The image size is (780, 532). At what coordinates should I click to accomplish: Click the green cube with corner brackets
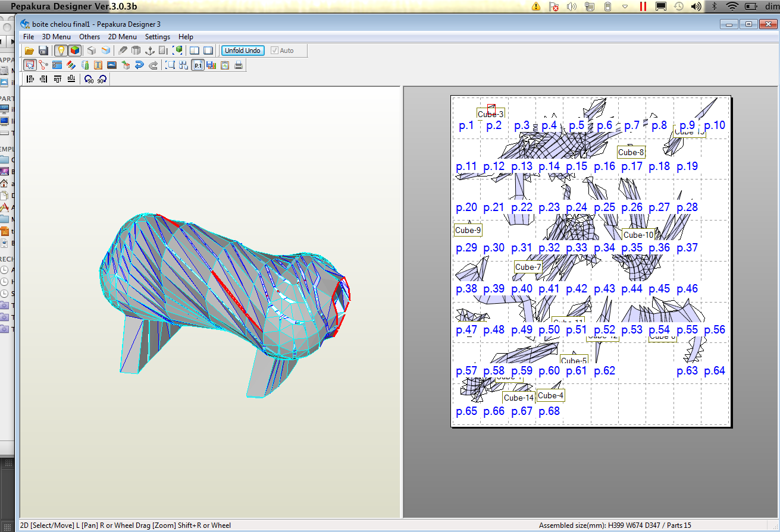tap(177, 51)
